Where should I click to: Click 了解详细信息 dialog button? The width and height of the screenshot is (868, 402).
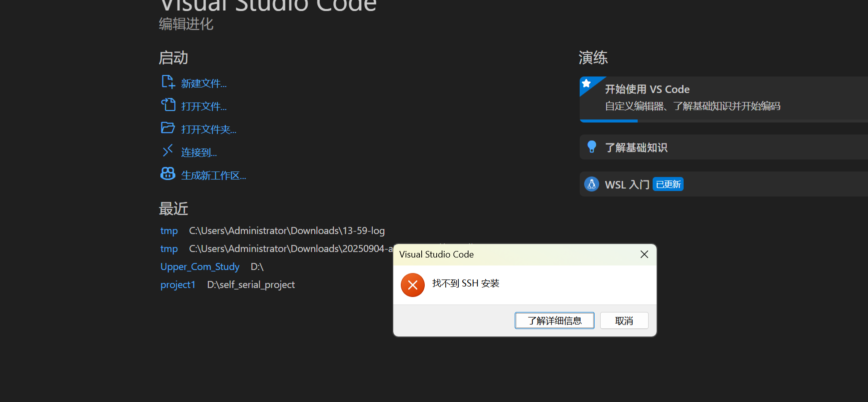pos(555,320)
